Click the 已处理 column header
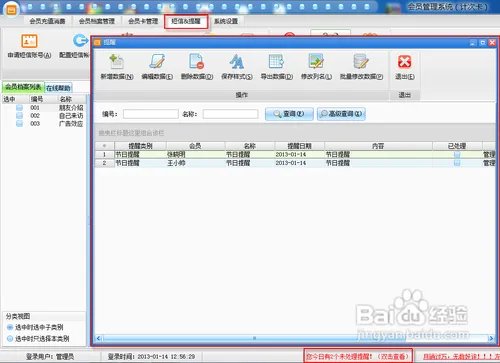Screen dimensions: 500x363 pyautogui.click(x=457, y=146)
